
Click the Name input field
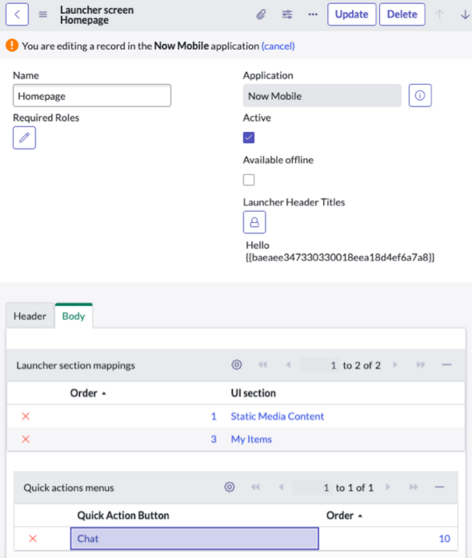coord(92,96)
